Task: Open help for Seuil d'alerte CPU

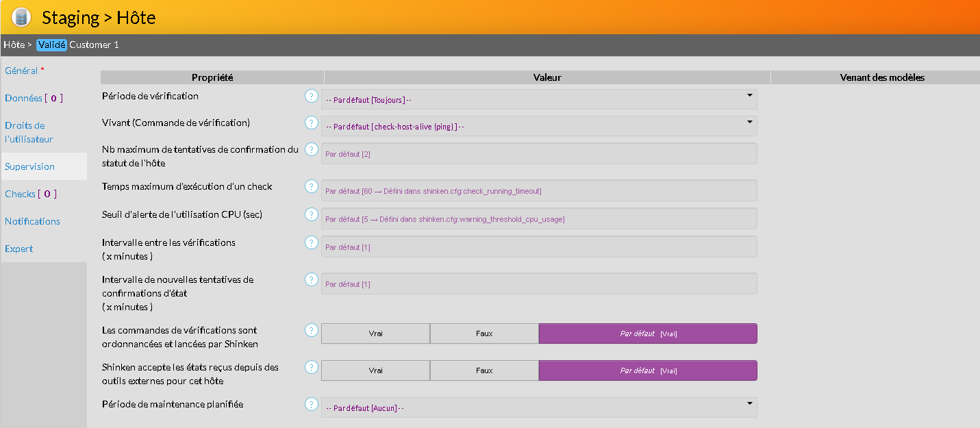Action: click(312, 215)
